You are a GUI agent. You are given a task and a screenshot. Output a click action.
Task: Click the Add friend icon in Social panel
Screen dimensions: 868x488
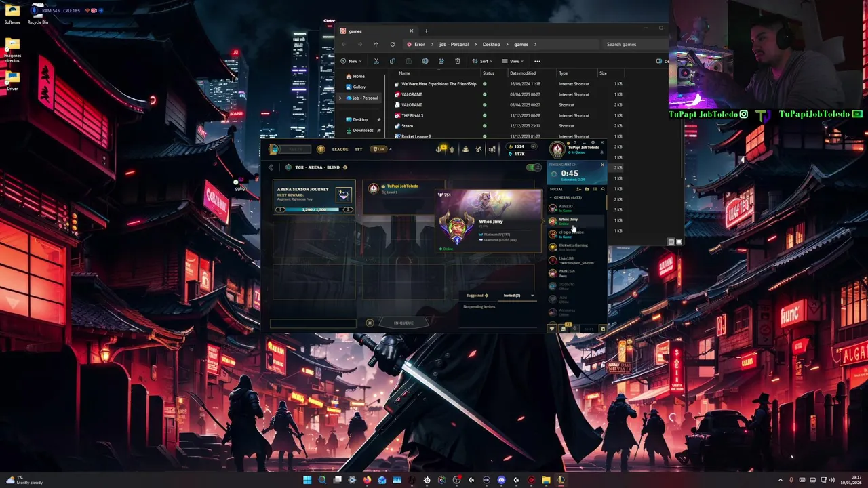(578, 189)
